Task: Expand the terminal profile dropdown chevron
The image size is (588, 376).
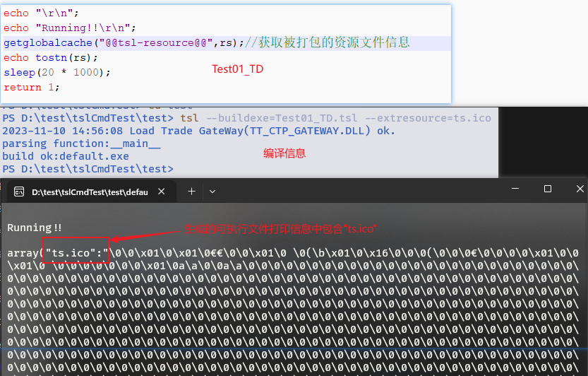Action: coord(212,191)
